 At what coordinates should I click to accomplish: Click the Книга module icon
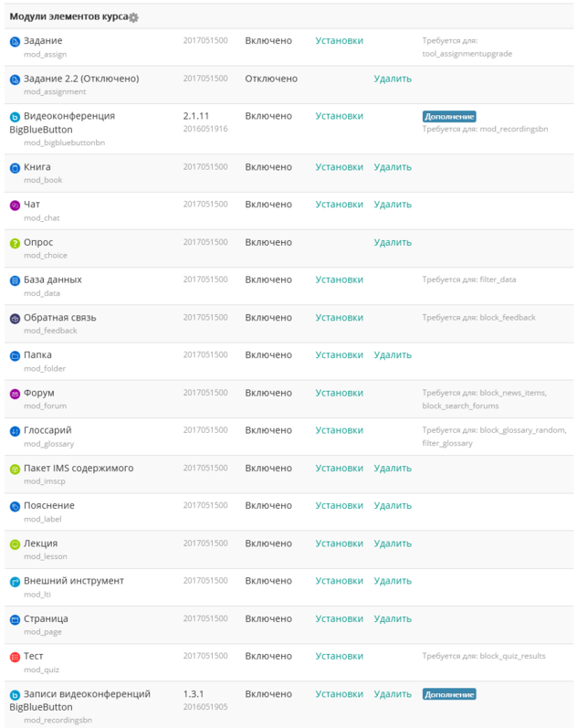tap(15, 168)
